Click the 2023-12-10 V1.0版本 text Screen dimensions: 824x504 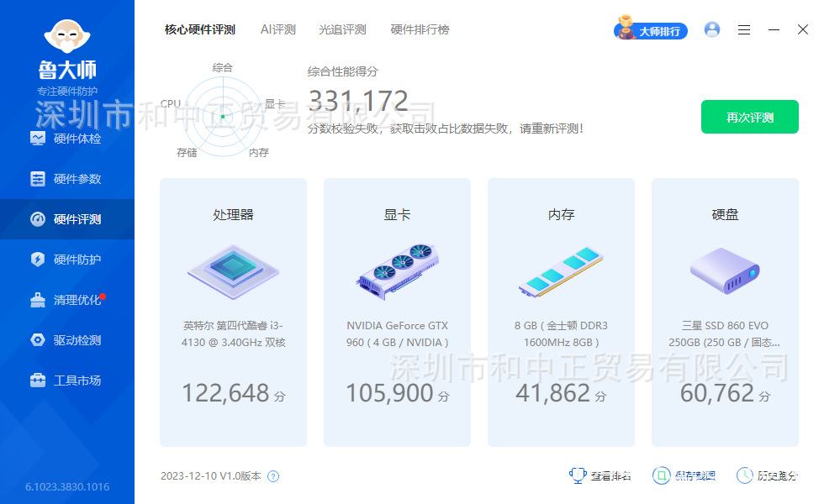[211, 476]
